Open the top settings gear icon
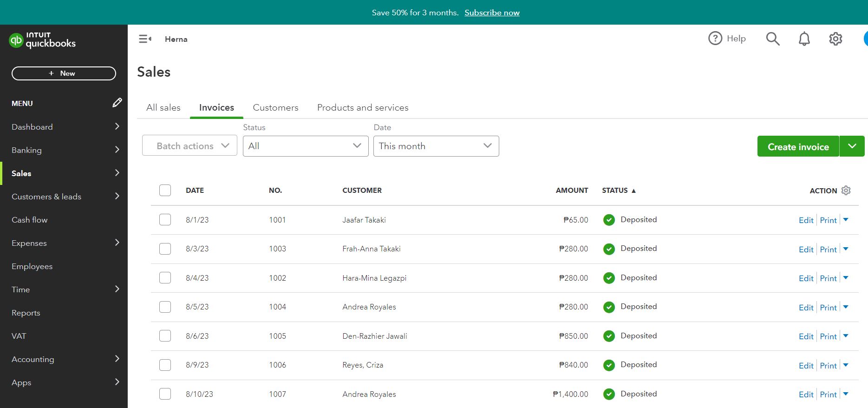This screenshot has width=868, height=408. [835, 39]
